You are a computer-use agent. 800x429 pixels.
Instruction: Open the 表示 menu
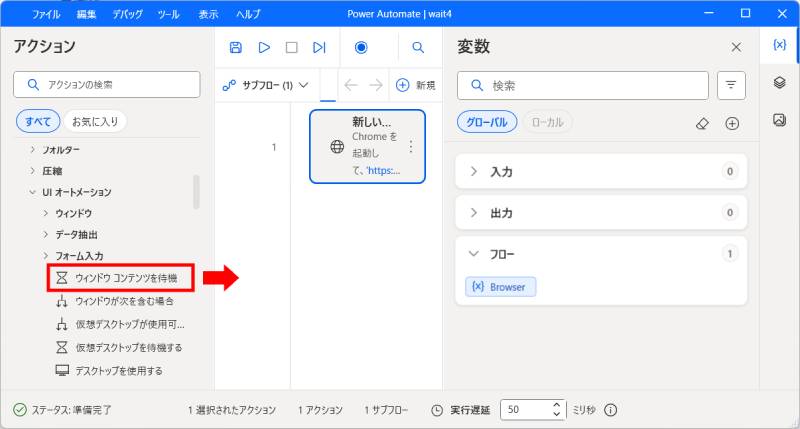[208, 14]
